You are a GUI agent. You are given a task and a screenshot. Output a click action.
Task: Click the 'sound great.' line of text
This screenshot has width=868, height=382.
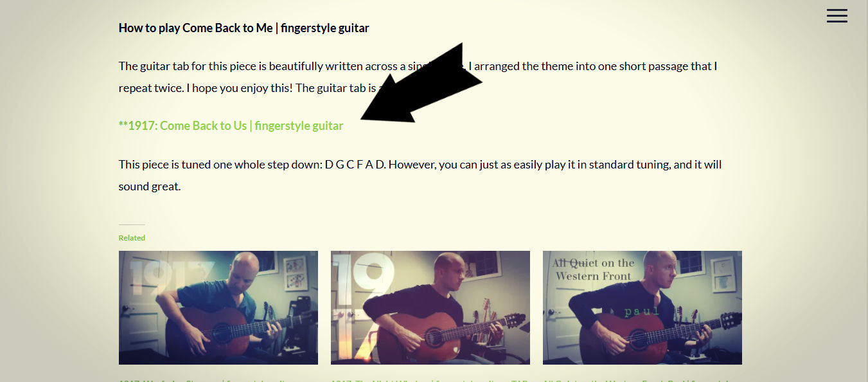click(150, 187)
